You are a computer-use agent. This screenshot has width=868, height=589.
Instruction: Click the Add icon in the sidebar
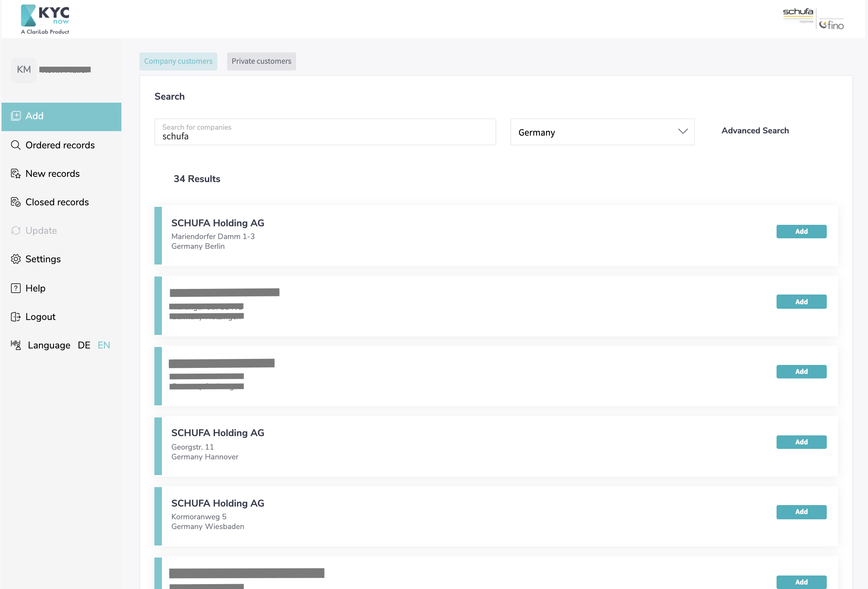[16, 116]
